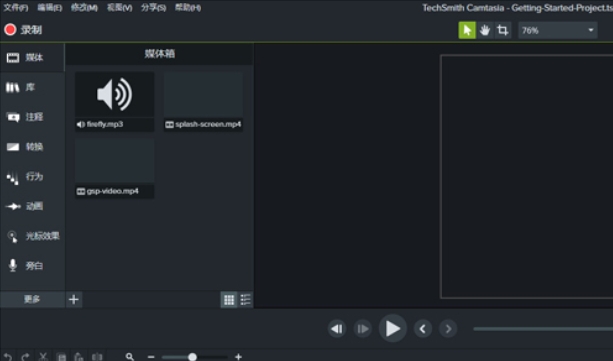Enable the Crop tool
This screenshot has width=613, height=361.
tap(502, 31)
